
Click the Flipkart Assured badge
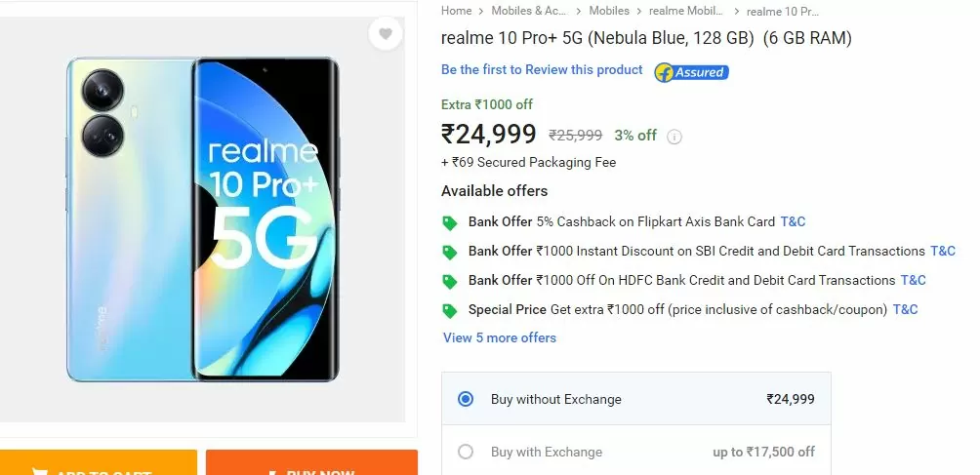pyautogui.click(x=691, y=71)
